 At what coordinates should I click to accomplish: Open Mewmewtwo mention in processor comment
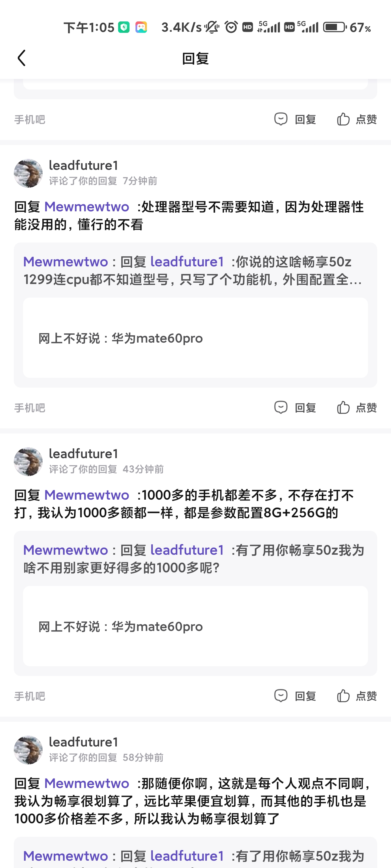click(87, 206)
